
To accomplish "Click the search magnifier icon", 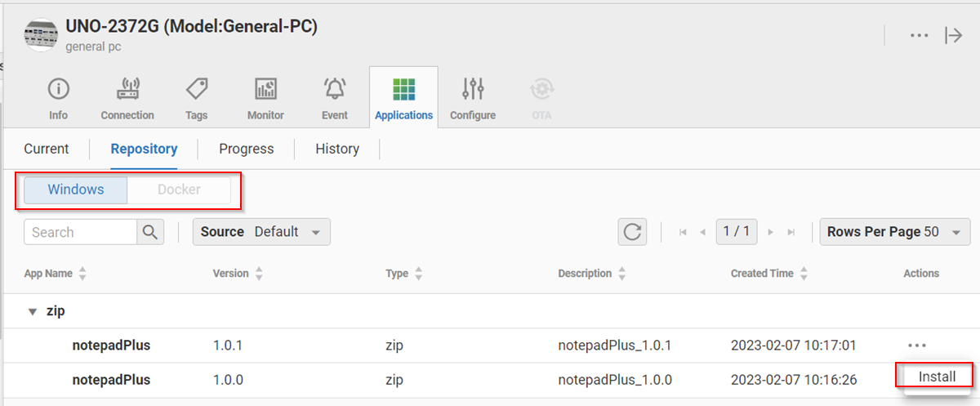I will [150, 232].
